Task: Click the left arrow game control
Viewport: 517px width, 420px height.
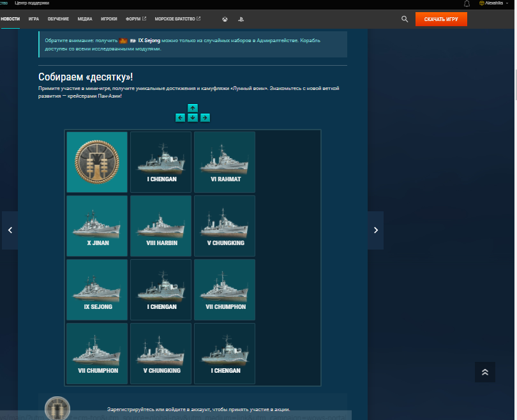Action: point(180,117)
